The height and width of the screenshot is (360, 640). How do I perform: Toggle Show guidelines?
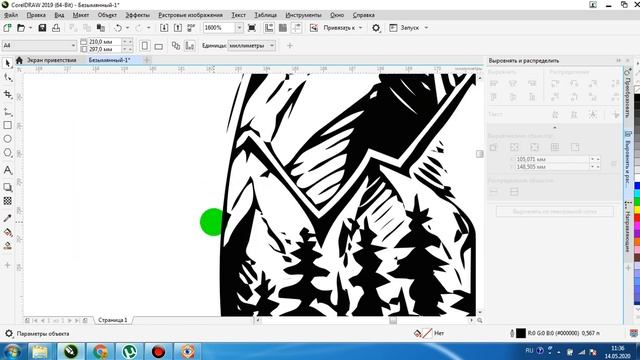coord(296,28)
